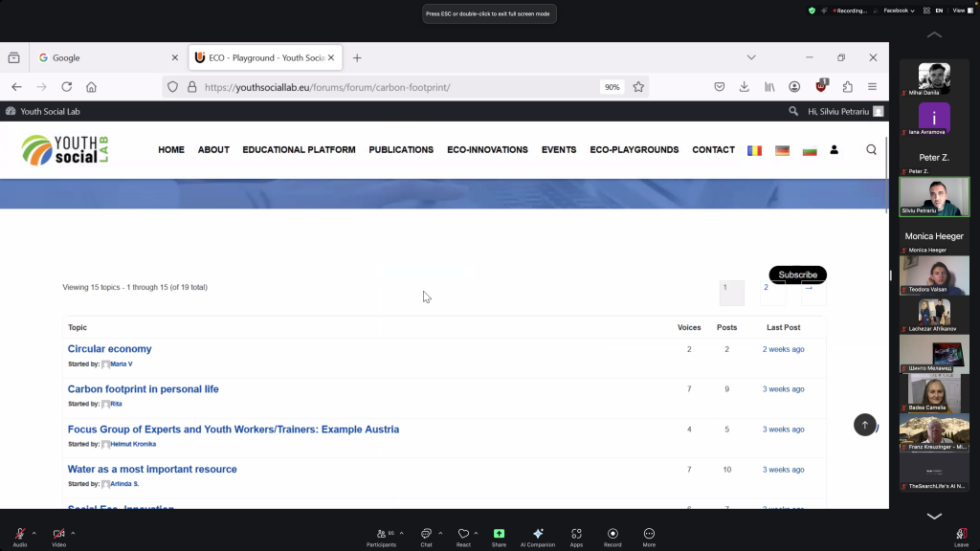
Task: Switch to Romanian language flag
Action: pyautogui.click(x=754, y=150)
